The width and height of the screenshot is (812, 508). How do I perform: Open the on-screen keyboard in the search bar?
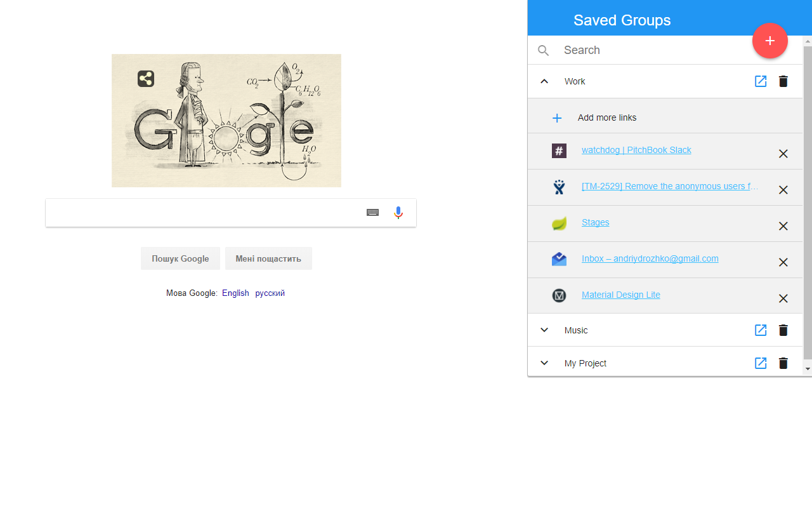click(x=372, y=212)
